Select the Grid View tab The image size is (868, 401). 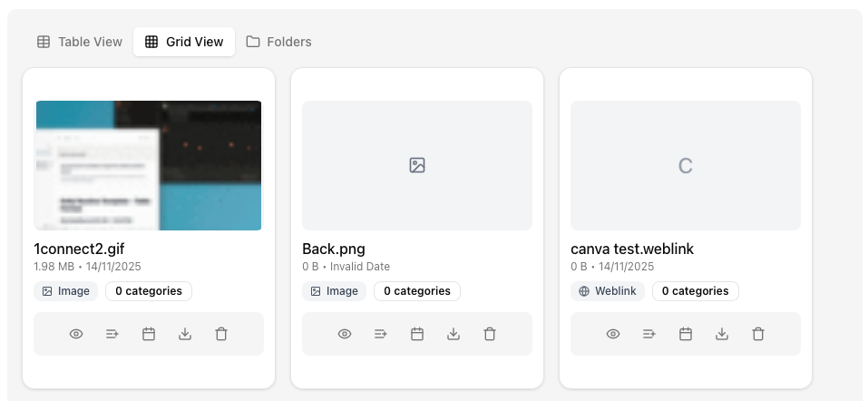point(184,42)
